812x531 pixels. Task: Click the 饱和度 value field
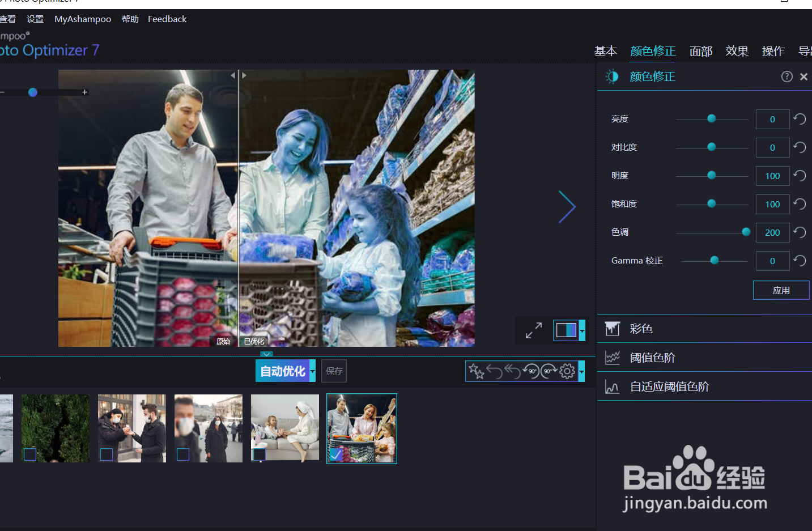click(x=772, y=204)
